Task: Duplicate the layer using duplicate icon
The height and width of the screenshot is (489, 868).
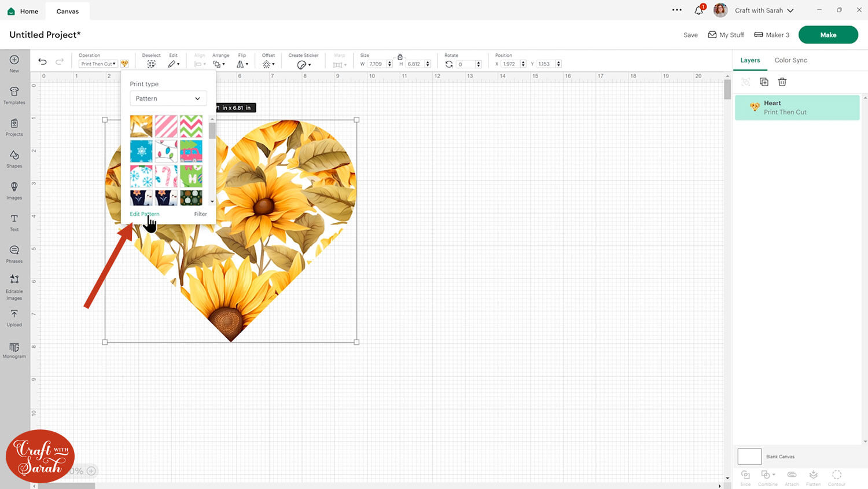Action: [x=764, y=82]
